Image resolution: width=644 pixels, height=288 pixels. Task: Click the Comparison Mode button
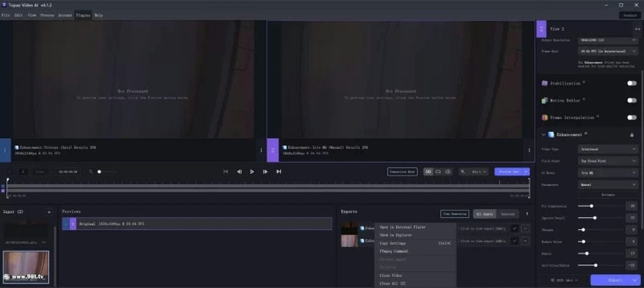pos(402,171)
